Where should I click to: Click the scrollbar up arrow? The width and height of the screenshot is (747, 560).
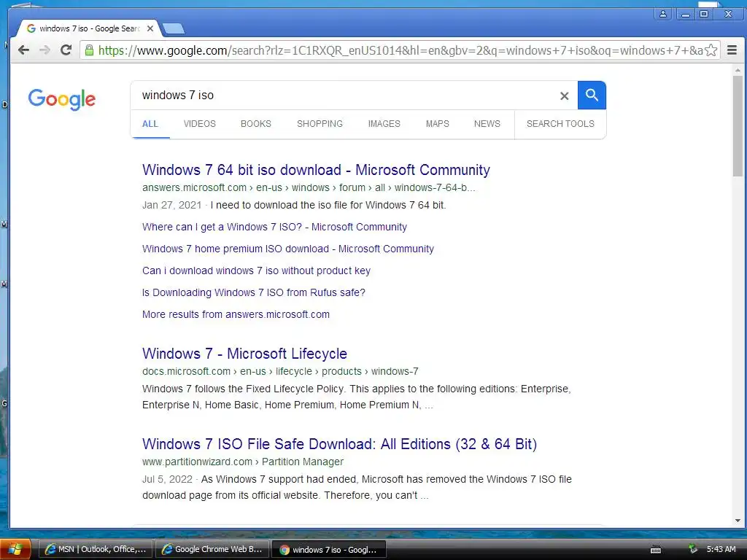738,70
